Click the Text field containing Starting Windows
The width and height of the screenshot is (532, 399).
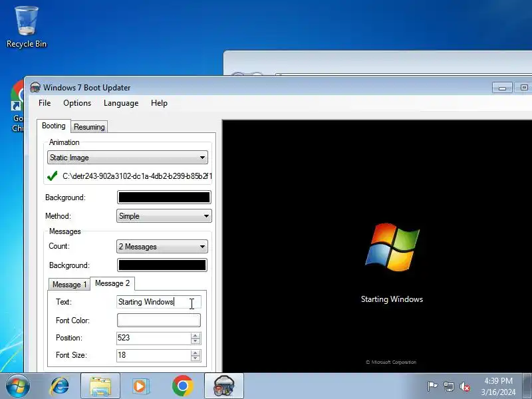[x=159, y=302]
